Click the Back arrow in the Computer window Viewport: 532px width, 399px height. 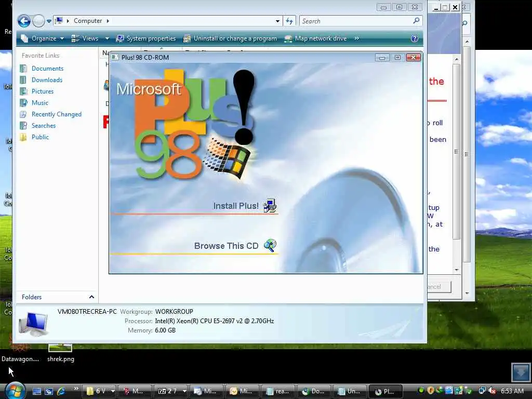tap(24, 21)
